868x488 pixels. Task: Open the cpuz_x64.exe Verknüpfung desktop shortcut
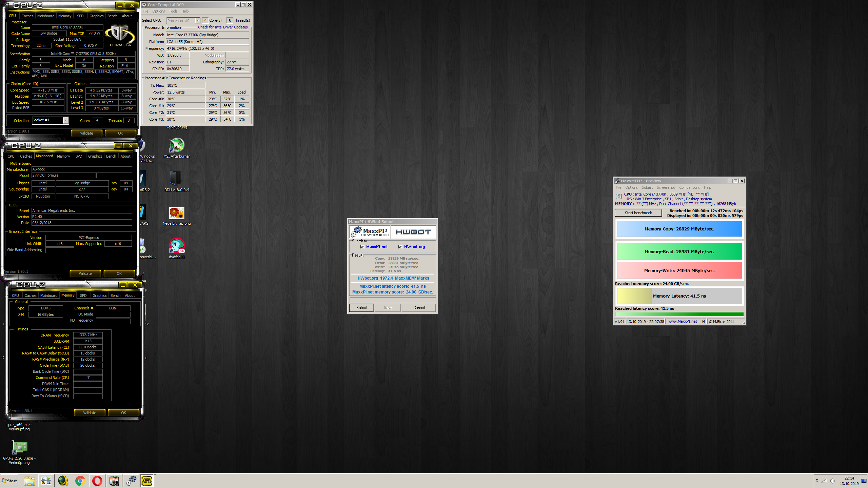coord(19,427)
